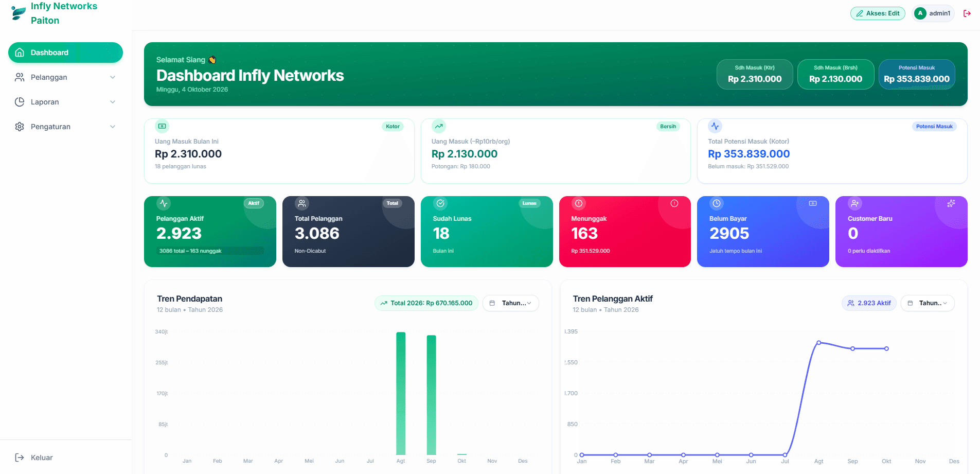
Task: Click the admin1 avatar letter A
Action: coord(920,13)
